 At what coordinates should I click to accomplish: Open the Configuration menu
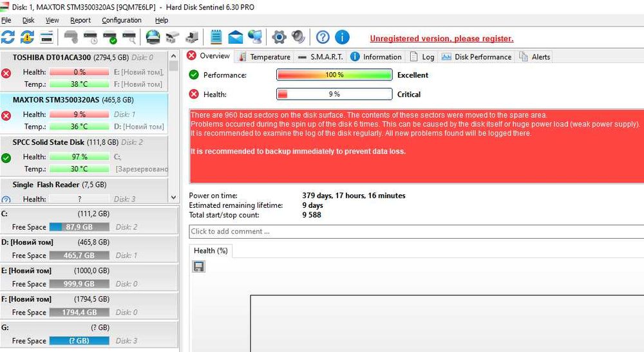[x=122, y=20]
